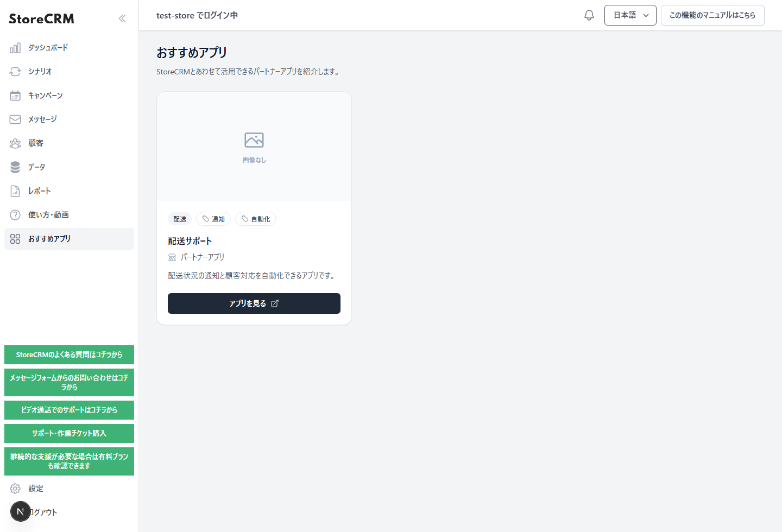Select おすすめアプリ menu item
782x532 pixels.
coord(69,239)
